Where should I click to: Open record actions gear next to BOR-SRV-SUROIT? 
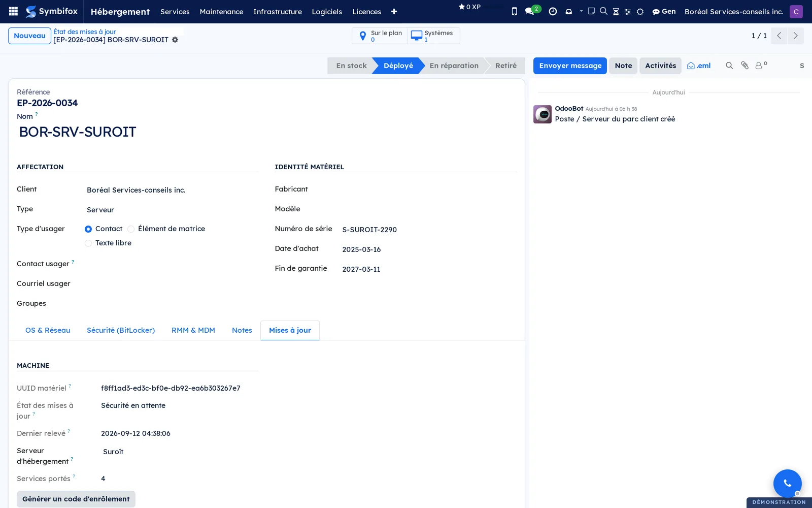[175, 40]
